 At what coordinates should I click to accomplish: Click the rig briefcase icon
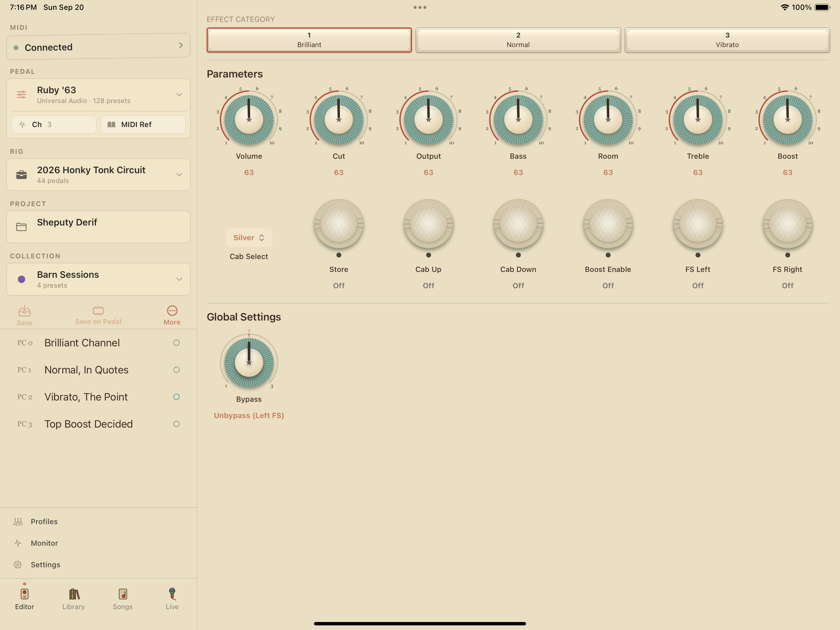[22, 175]
